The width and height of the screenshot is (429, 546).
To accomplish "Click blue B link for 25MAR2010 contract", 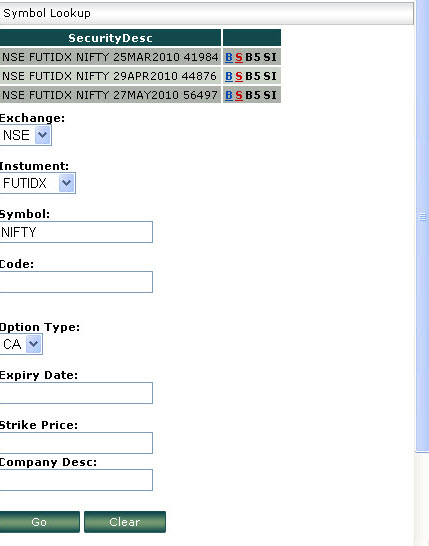I will 229,57.
